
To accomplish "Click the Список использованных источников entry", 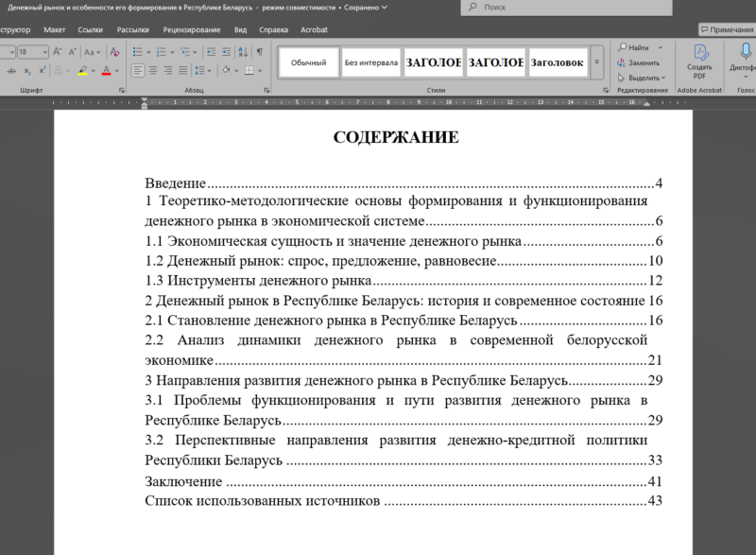I will [404, 500].
